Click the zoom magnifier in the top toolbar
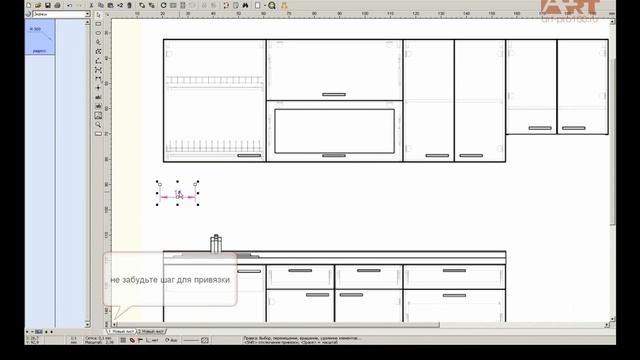The image size is (640, 360). [x=272, y=5]
